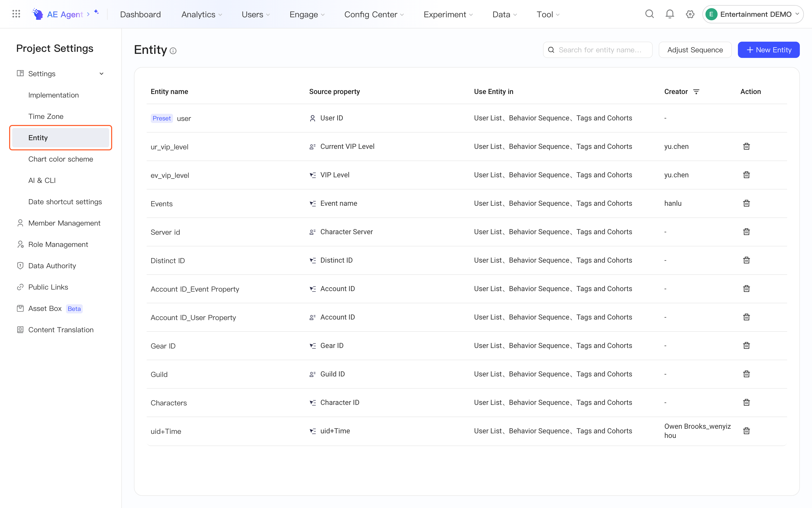The image size is (812, 508).
Task: Open the global search magnifier icon
Action: 650,14
